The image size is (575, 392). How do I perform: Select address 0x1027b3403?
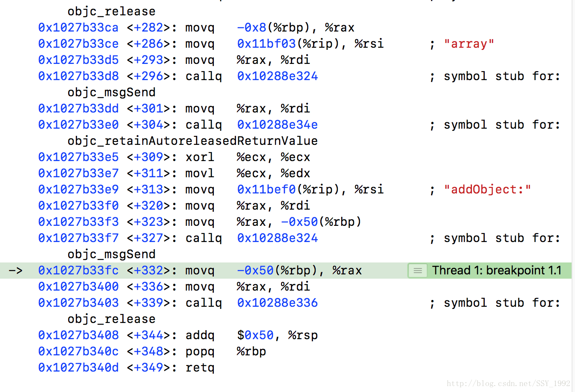(78, 303)
